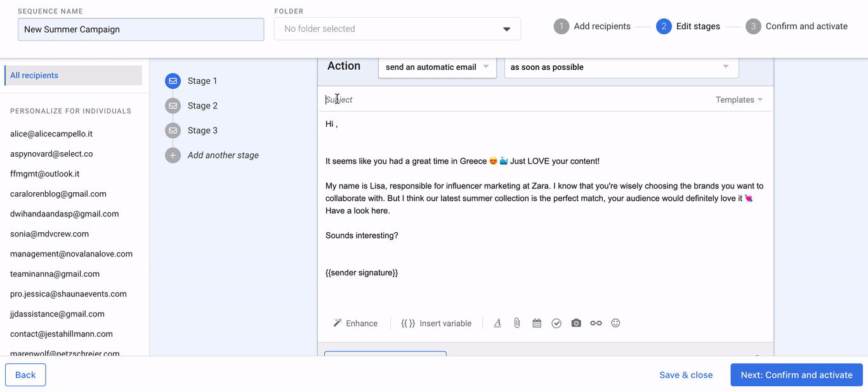Open the 'as soon as possible' timing dropdown
Viewport: 868px width, 392px height.
(621, 67)
